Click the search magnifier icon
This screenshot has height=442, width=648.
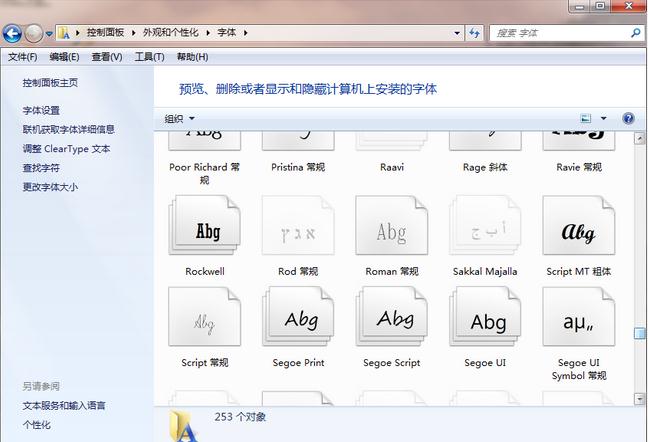(x=636, y=33)
